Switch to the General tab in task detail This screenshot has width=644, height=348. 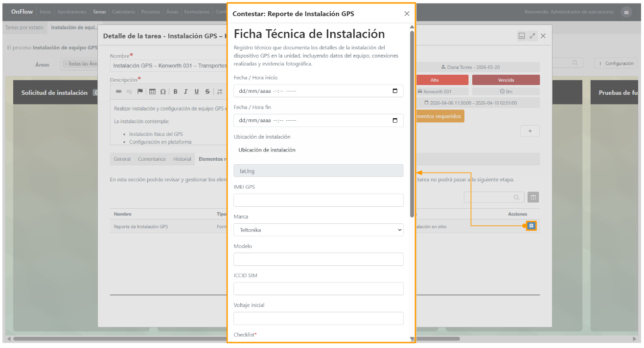pos(122,159)
